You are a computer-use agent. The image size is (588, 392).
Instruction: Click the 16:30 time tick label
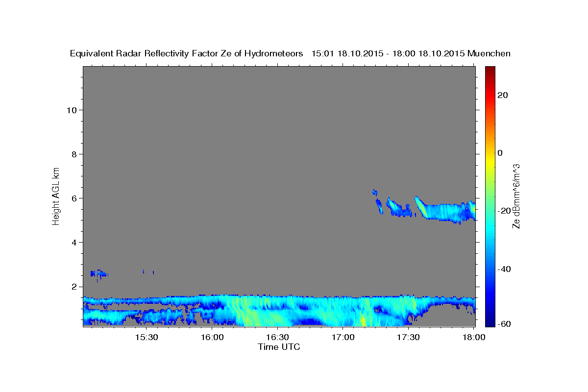tap(277, 338)
